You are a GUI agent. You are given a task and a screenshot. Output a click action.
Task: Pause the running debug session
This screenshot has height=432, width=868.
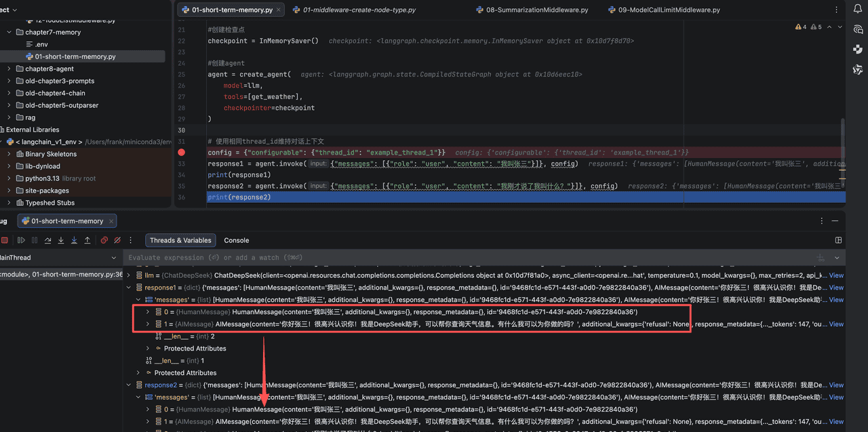pos(35,241)
